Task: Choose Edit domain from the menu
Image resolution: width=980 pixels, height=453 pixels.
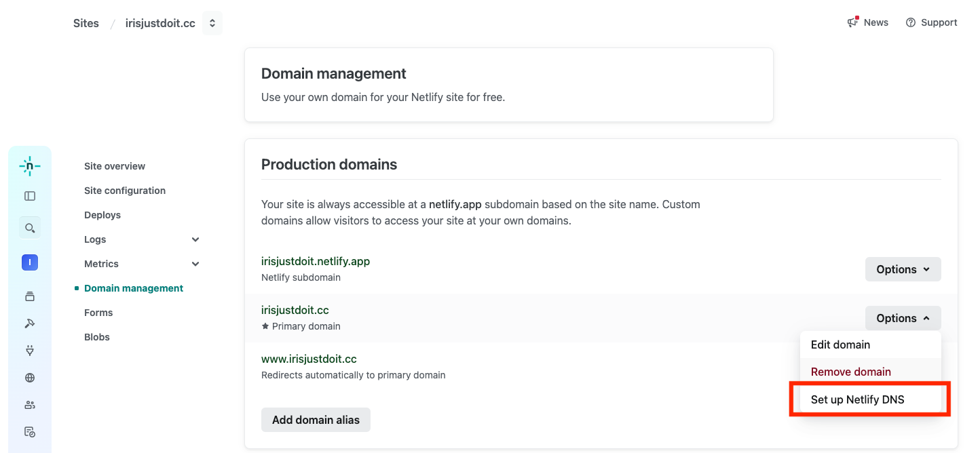Action: (x=840, y=344)
